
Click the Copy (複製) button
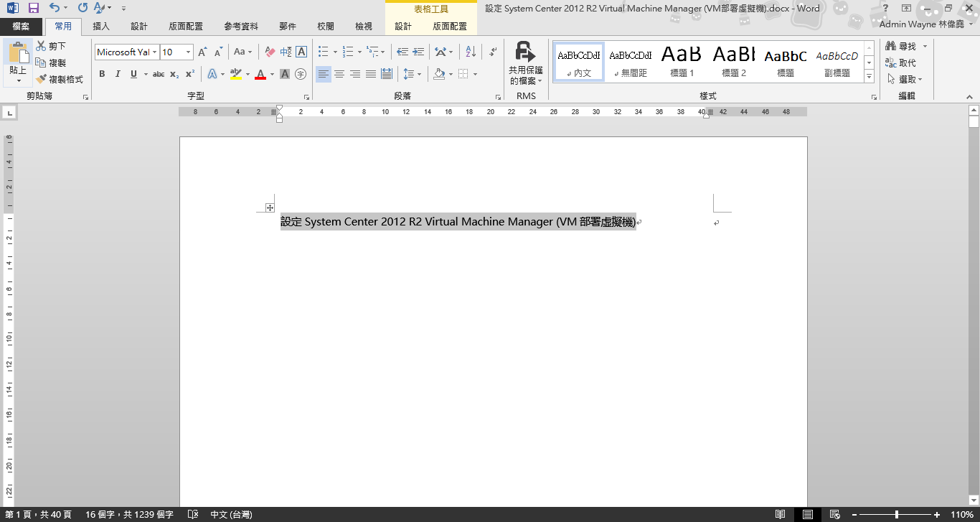(51, 62)
